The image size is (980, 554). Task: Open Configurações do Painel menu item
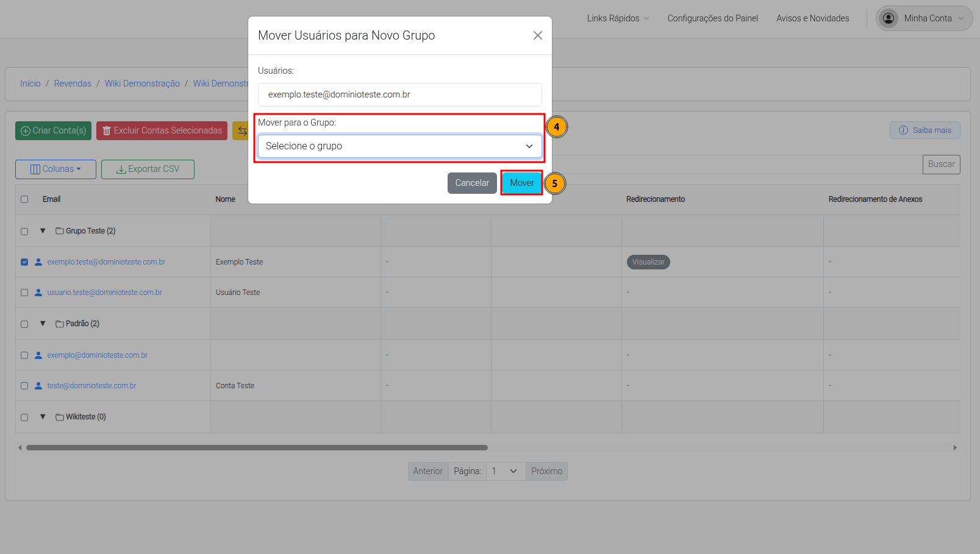[x=712, y=18]
